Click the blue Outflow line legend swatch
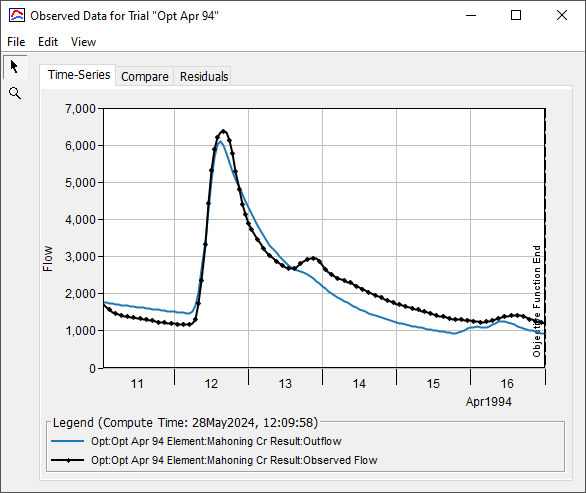Screen dimensions: 586x493 coord(67,441)
